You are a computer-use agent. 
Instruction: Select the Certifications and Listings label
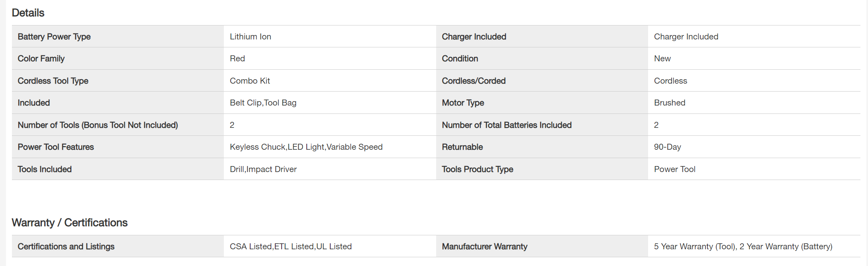tap(66, 246)
